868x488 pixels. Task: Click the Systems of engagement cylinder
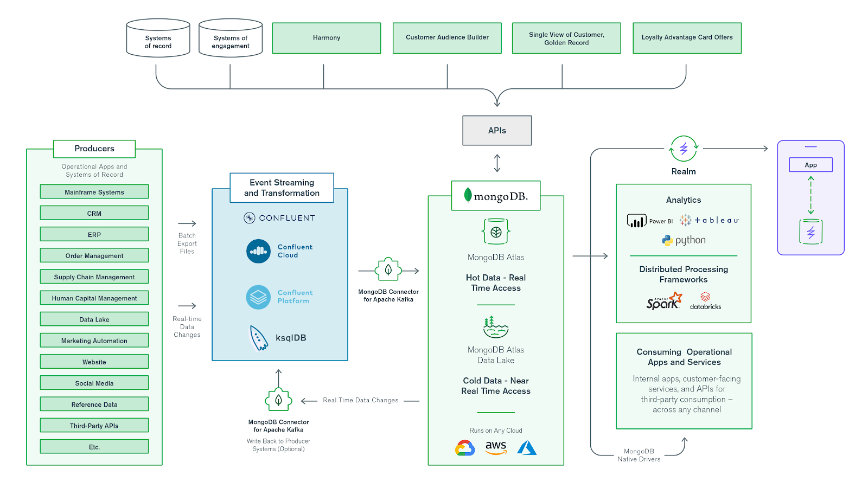click(x=231, y=38)
